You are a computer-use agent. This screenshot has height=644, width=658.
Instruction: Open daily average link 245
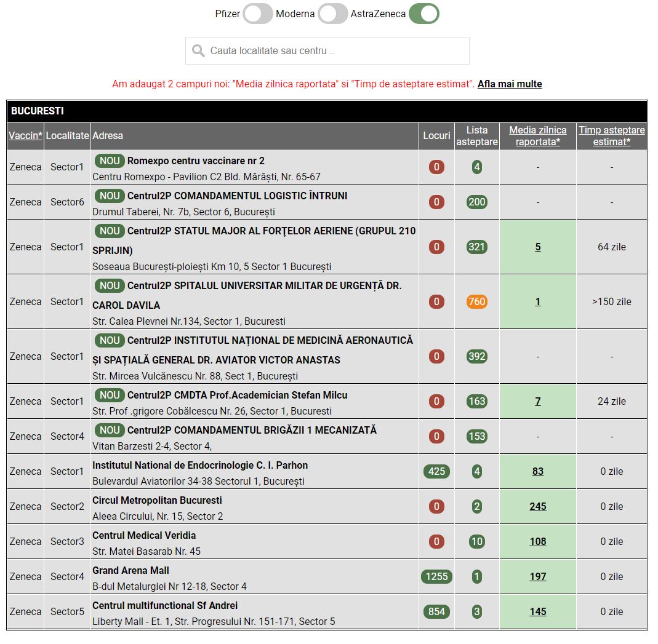tap(537, 506)
